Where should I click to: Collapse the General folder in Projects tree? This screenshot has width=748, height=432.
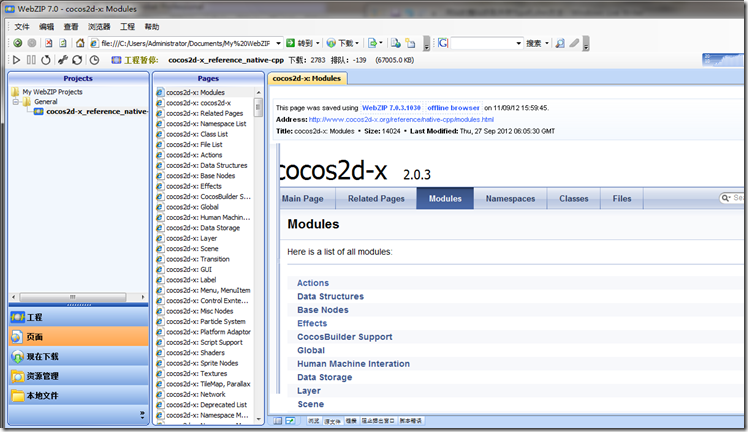point(14,101)
